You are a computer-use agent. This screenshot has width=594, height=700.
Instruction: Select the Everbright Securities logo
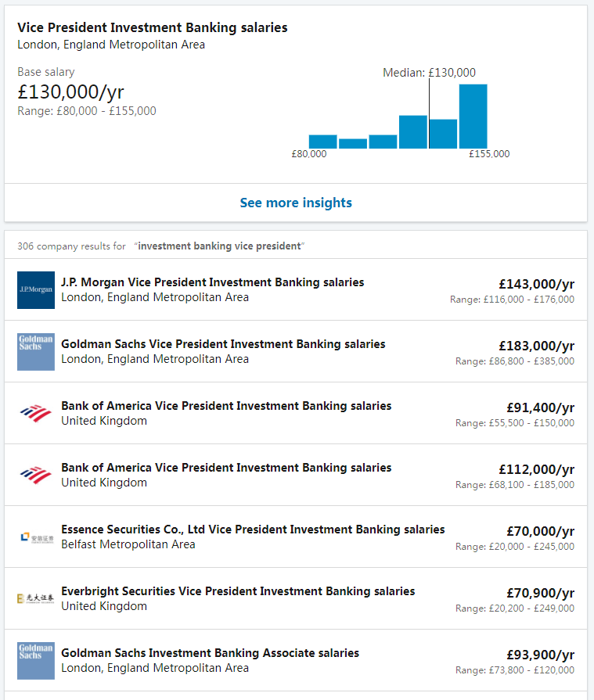pos(36,599)
